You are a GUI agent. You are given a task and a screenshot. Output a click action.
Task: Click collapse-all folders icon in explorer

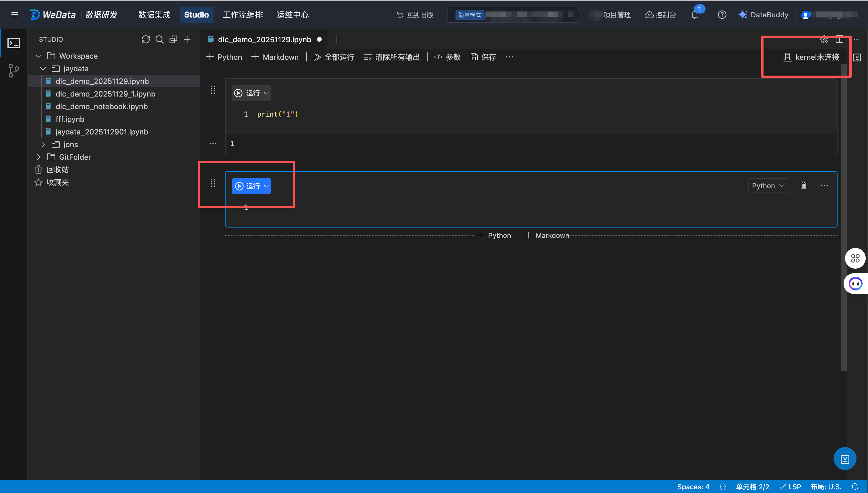point(173,39)
